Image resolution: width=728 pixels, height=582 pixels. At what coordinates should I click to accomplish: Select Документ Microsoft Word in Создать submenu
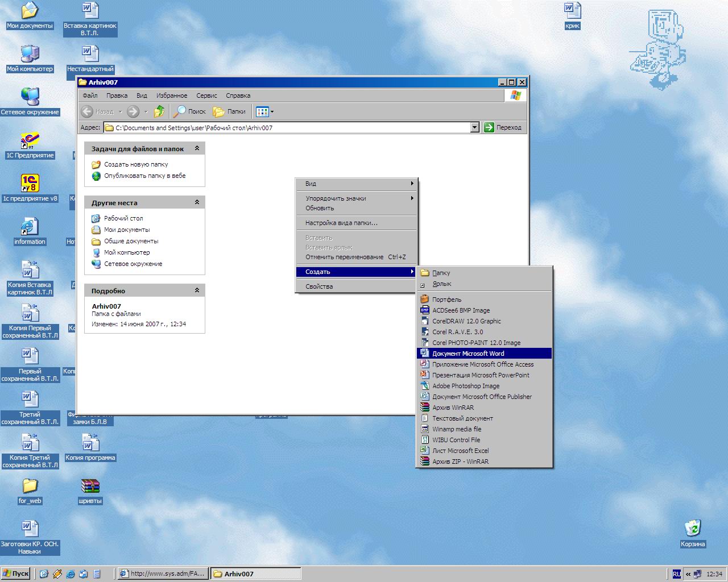485,354
